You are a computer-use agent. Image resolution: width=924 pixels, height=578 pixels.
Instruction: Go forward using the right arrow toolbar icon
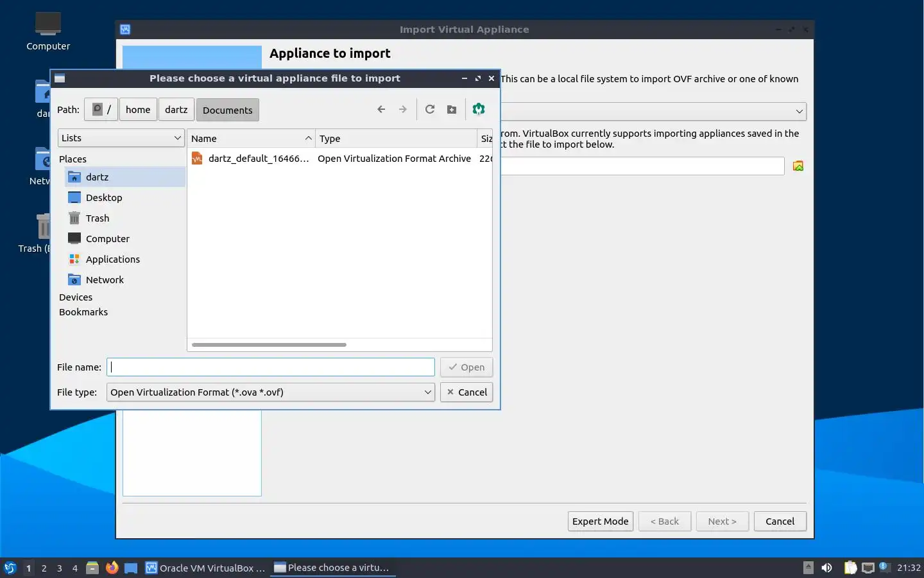(403, 109)
